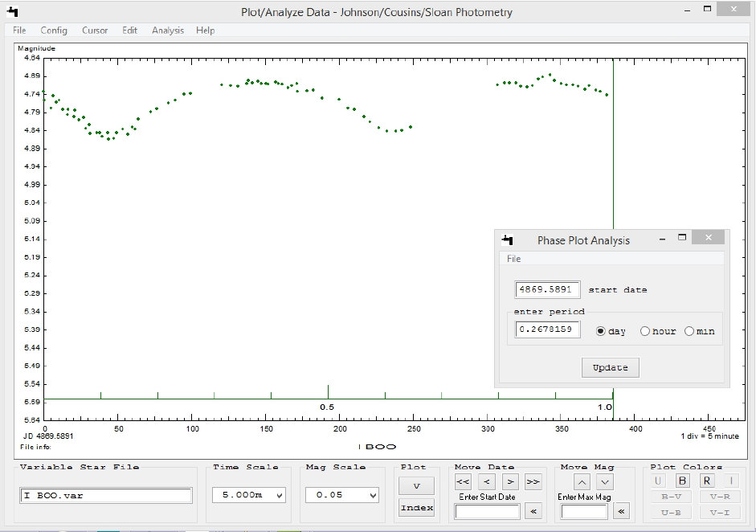Screen dimensions: 756x532
Task: Expand the Mag Scale dropdown
Action: [x=372, y=495]
